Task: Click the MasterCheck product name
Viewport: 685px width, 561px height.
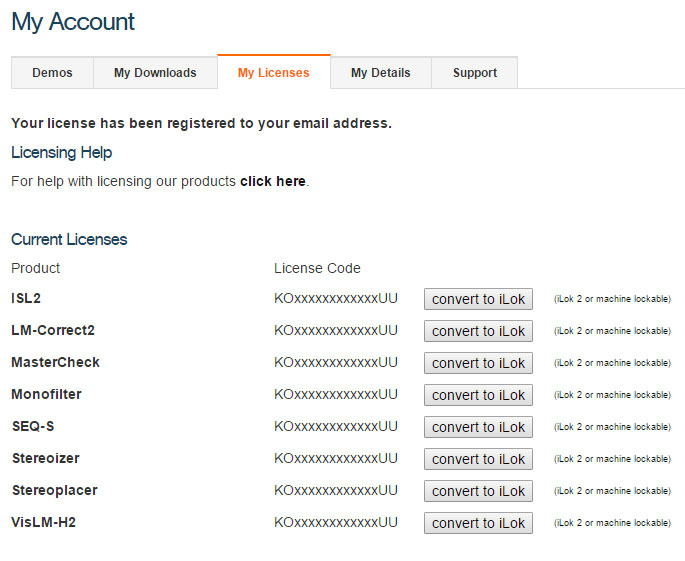Action: 55,362
